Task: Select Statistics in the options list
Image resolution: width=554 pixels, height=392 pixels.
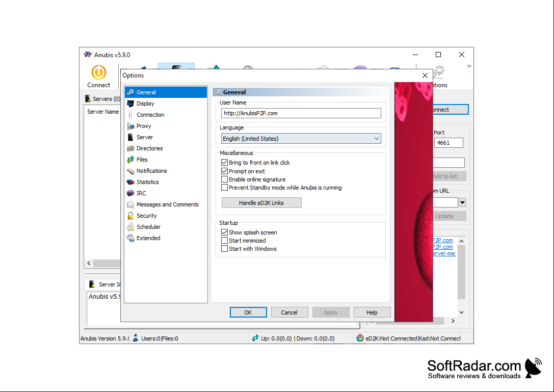Action: [166, 182]
